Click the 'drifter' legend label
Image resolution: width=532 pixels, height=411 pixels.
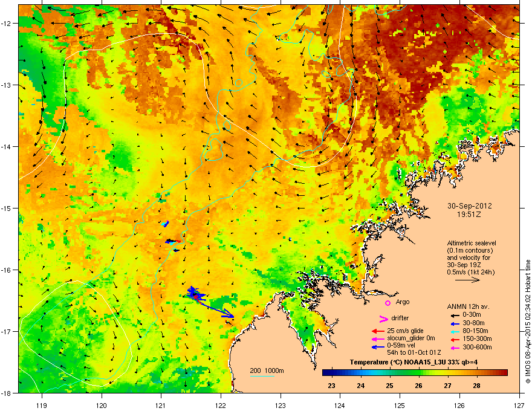(x=400, y=318)
